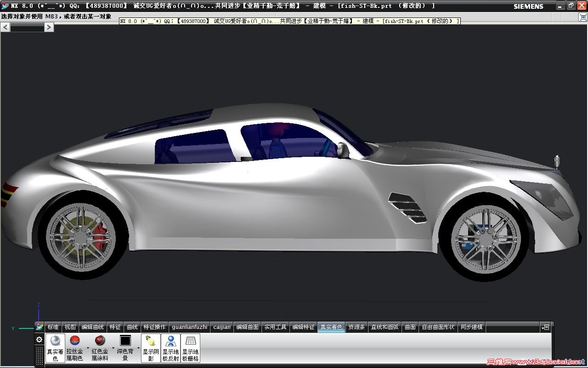Enable 真实着色 true shading mode

55,348
